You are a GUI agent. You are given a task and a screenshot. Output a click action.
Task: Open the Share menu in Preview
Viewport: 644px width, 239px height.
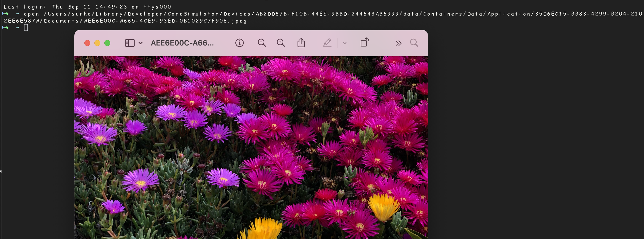point(301,42)
